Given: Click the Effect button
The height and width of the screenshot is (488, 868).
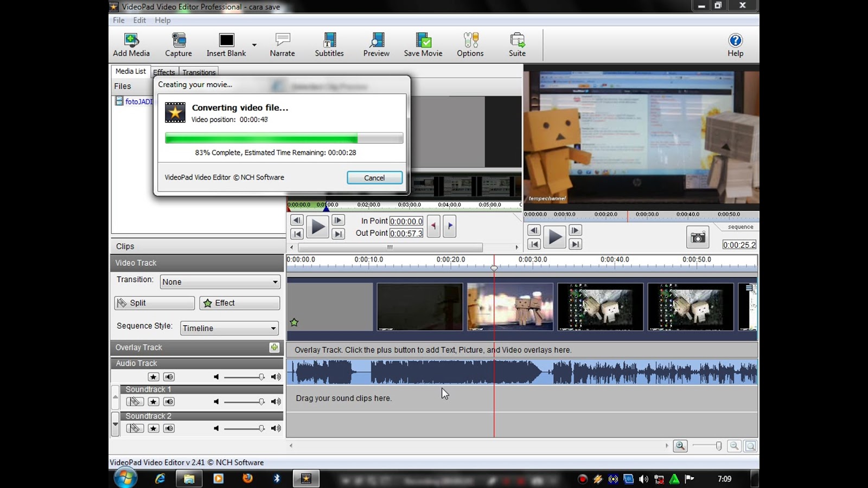Looking at the screenshot, I should pyautogui.click(x=240, y=303).
